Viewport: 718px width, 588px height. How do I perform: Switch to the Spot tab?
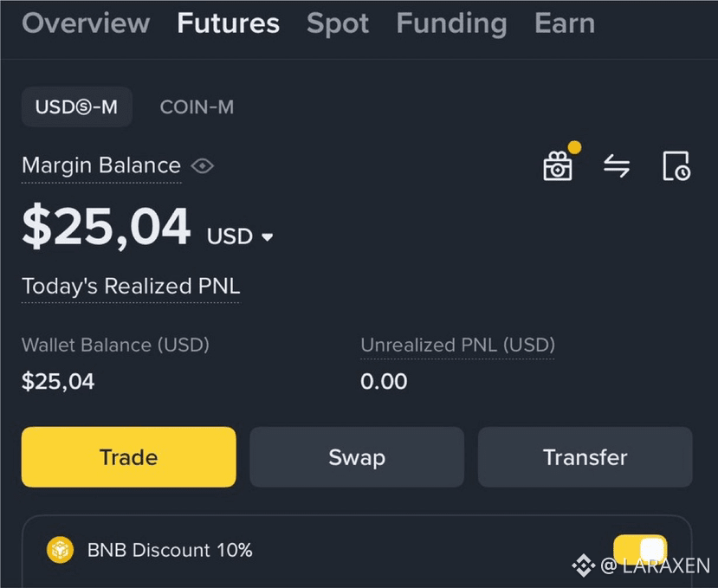pyautogui.click(x=338, y=23)
